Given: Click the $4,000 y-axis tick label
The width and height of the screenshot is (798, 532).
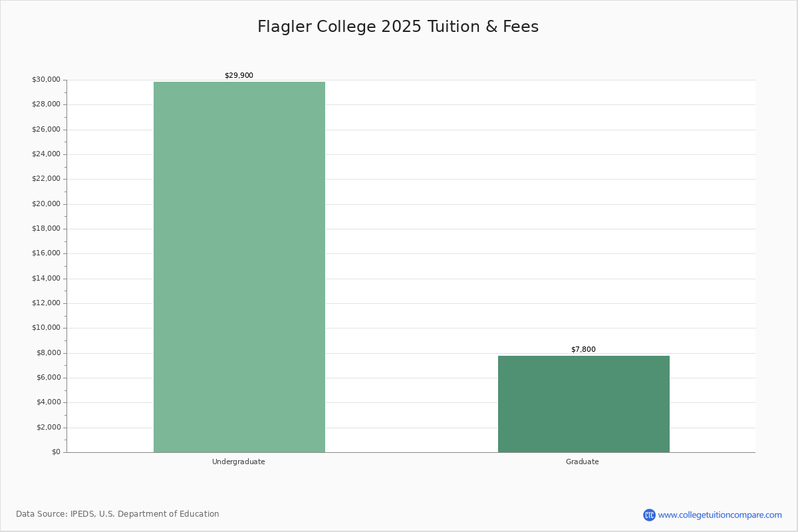Looking at the screenshot, I should (x=49, y=402).
